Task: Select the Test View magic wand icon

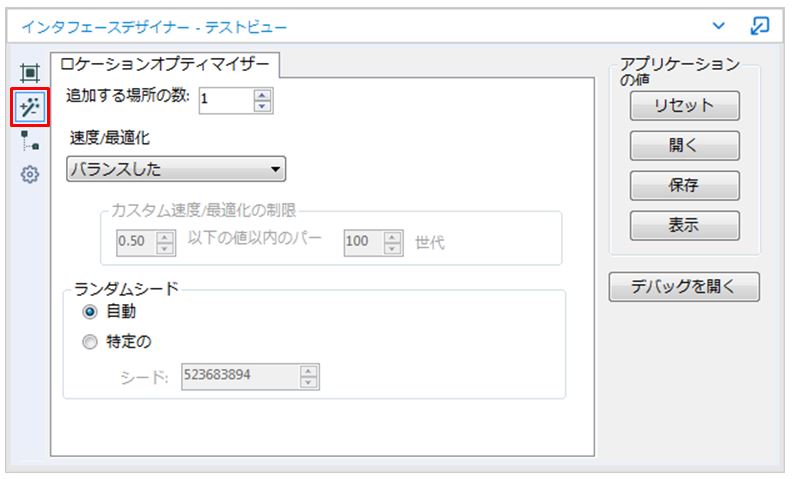Action: [x=30, y=107]
